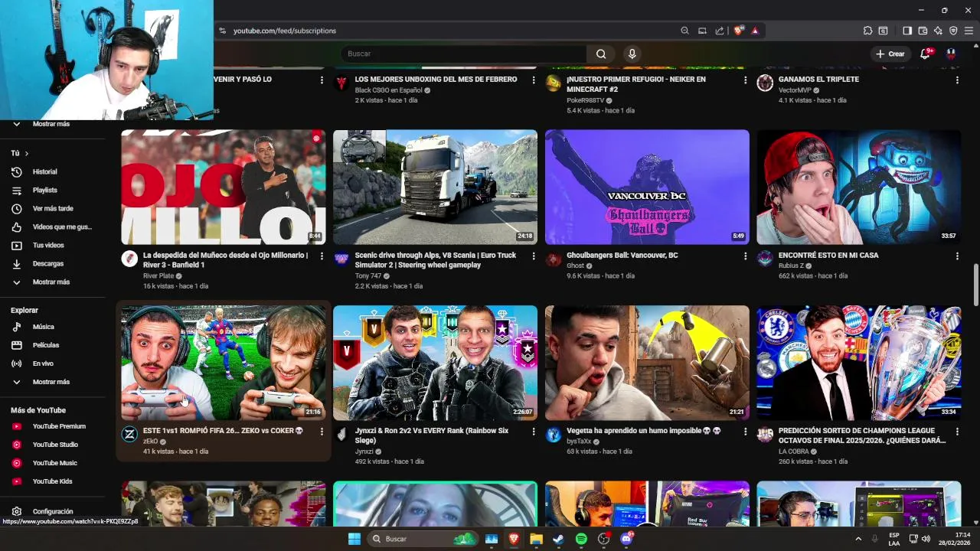
Task: Open Ver más tarde list
Action: tap(53, 208)
